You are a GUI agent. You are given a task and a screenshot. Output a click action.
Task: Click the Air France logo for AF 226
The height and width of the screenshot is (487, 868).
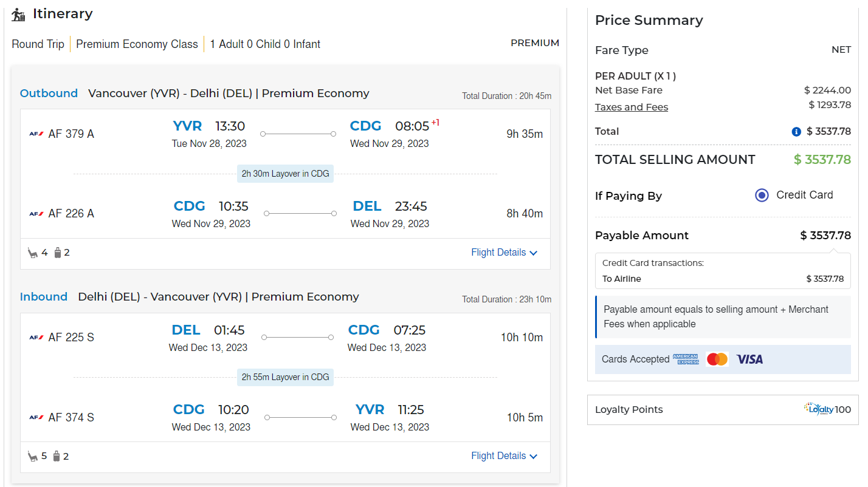point(36,214)
